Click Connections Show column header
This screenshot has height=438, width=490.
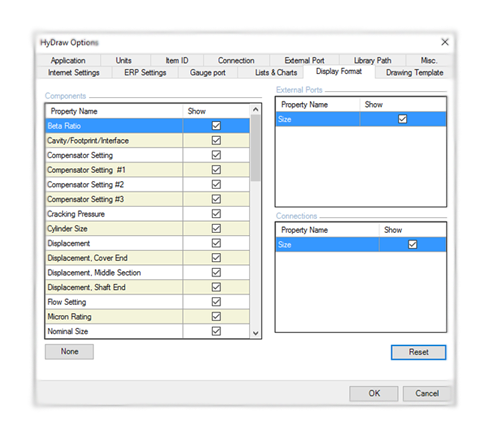pos(412,230)
